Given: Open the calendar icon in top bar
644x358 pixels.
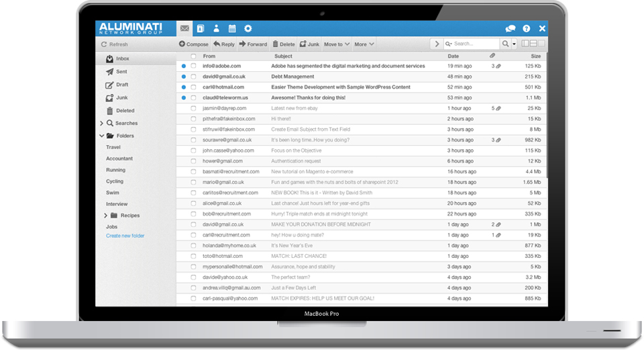Looking at the screenshot, I should tap(232, 29).
